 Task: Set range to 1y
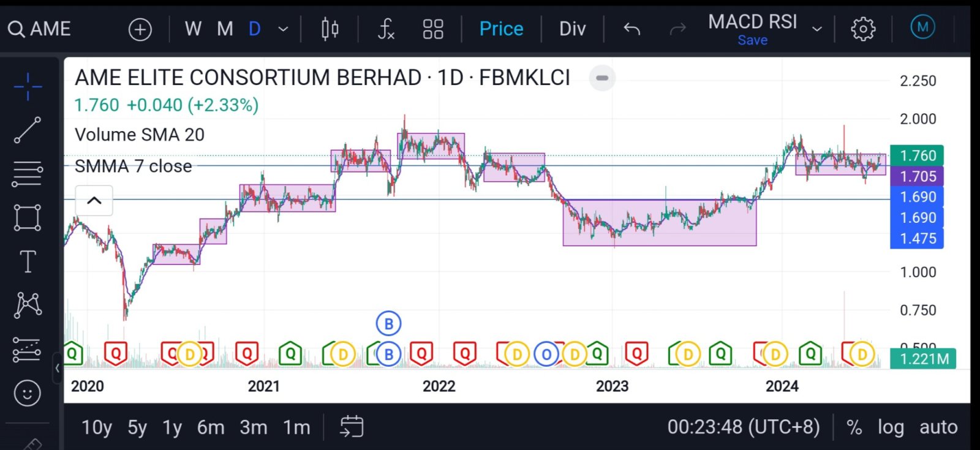point(172,427)
